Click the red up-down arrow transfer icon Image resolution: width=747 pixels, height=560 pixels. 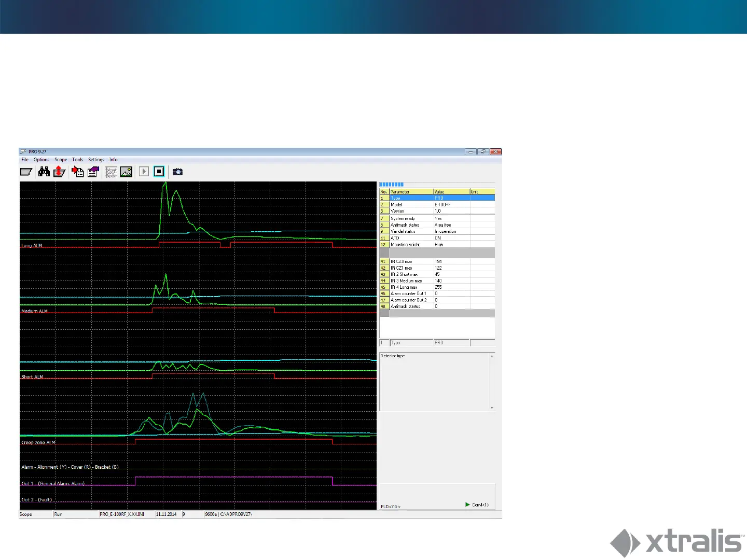click(x=60, y=172)
